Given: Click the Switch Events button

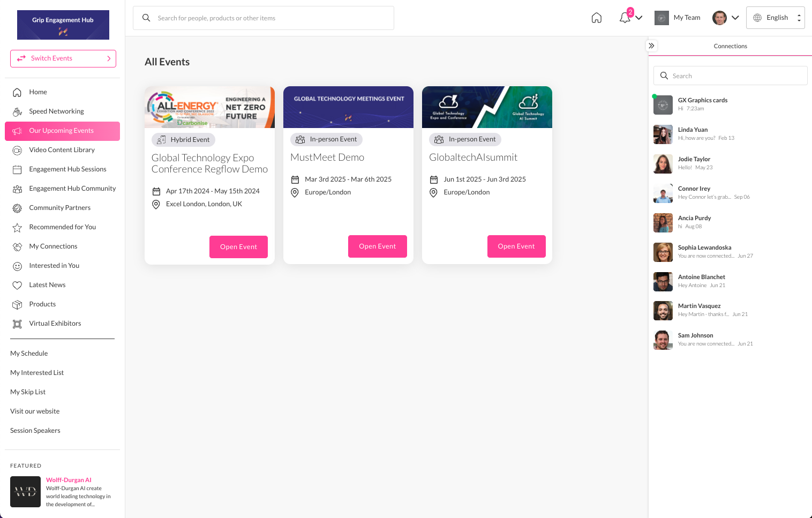Looking at the screenshot, I should (63, 58).
